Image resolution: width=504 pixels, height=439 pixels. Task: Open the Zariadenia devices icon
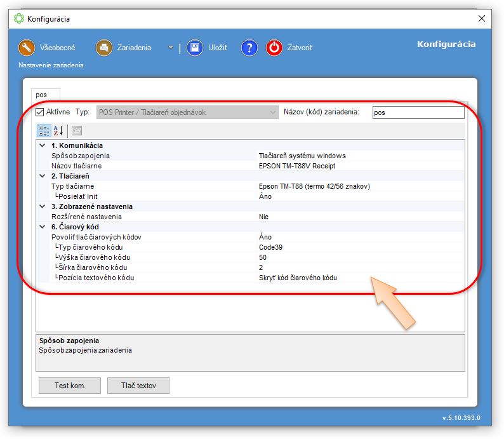pos(104,48)
